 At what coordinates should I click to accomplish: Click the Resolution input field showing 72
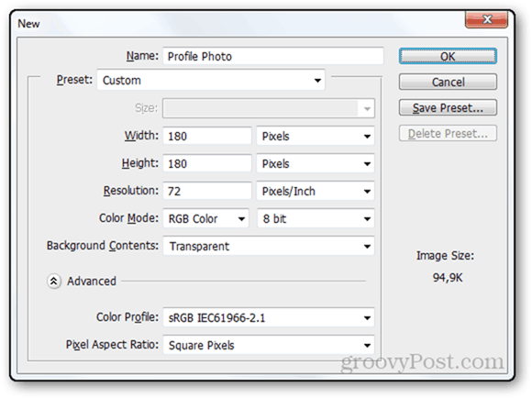pyautogui.click(x=207, y=192)
